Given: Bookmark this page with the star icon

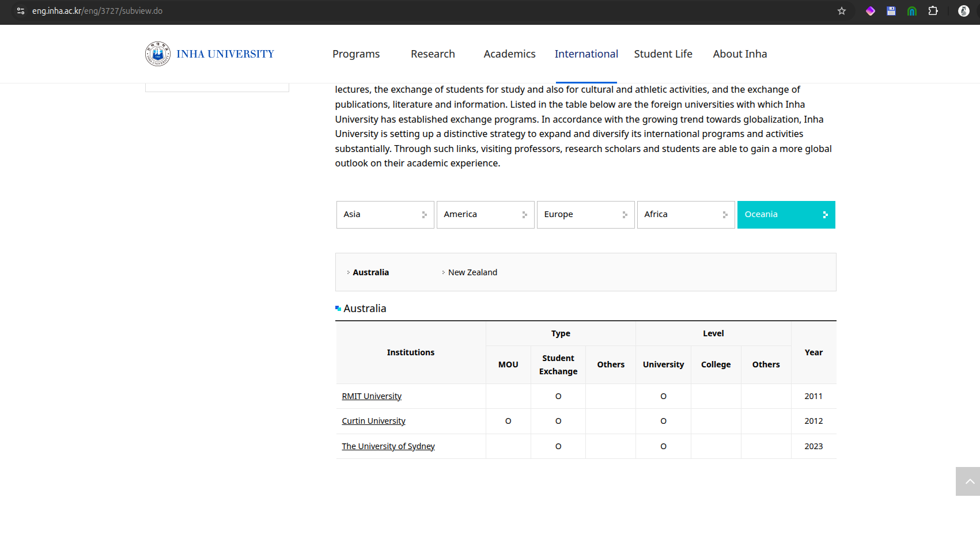Looking at the screenshot, I should 842,11.
